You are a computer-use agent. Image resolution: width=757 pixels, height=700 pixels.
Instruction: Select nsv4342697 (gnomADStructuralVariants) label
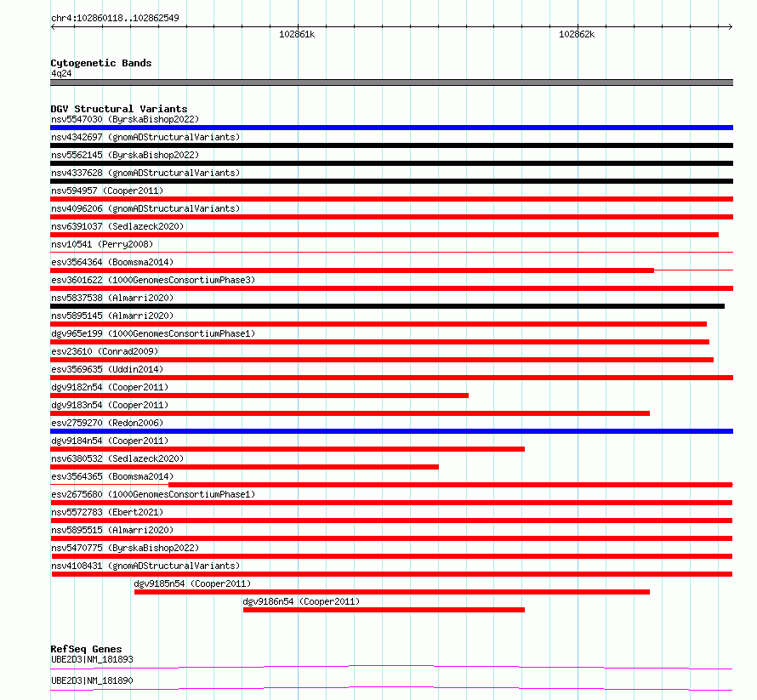click(x=145, y=137)
